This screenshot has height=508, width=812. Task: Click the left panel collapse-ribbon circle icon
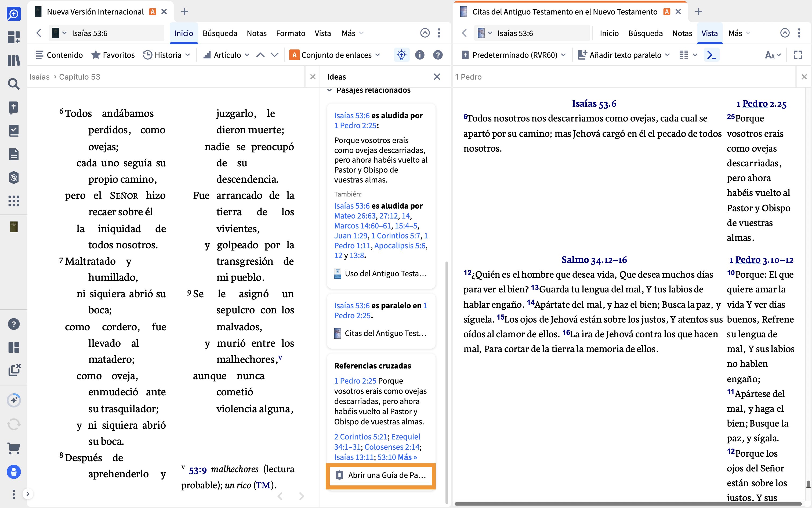point(425,33)
